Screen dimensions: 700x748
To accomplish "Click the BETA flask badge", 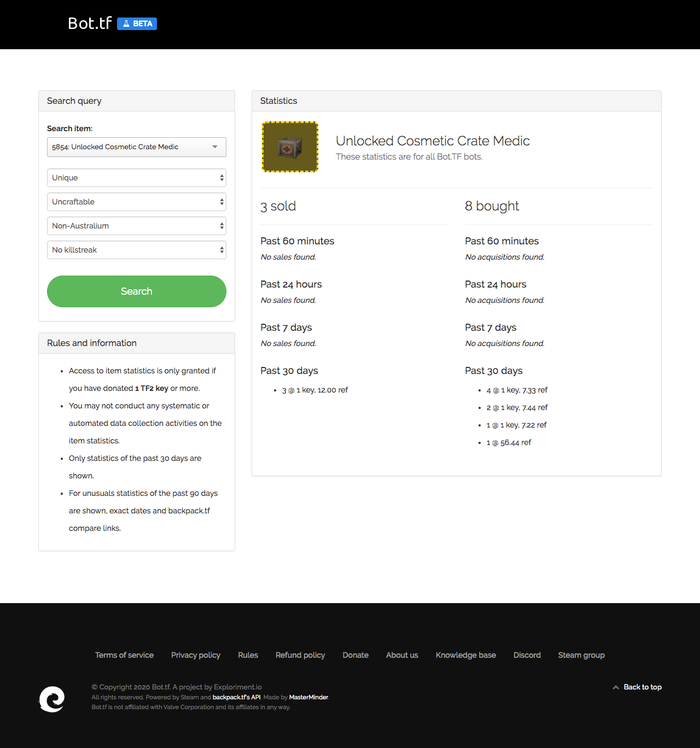I will coord(137,24).
